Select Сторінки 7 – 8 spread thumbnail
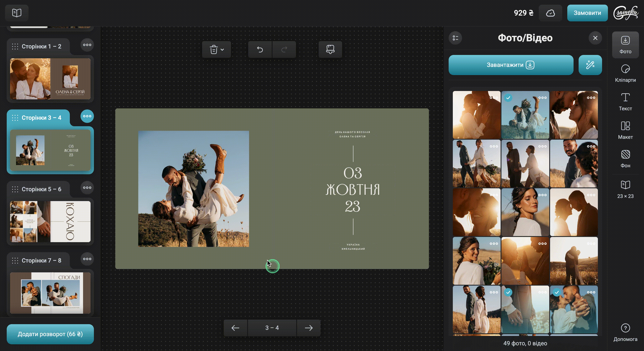This screenshot has height=351, width=644. tap(50, 293)
